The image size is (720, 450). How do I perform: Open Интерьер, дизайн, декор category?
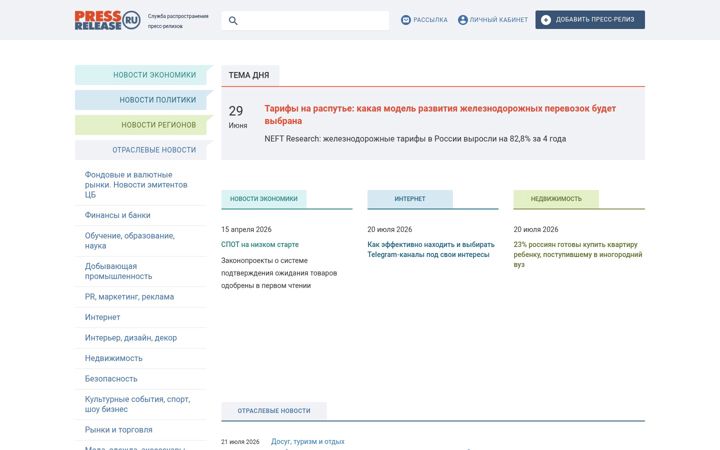tap(131, 338)
